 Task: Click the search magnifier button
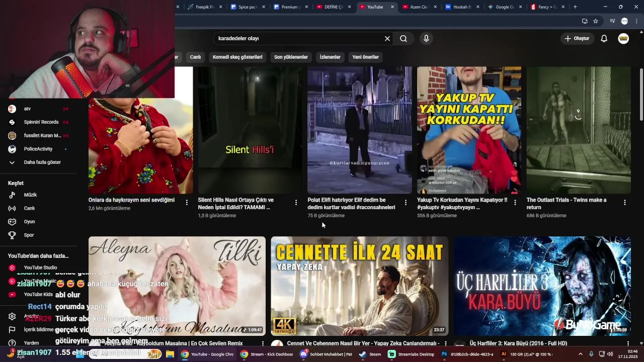pos(404,38)
